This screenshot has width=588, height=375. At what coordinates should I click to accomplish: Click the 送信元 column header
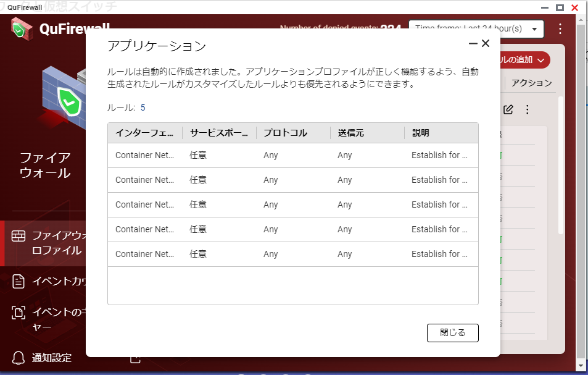coord(367,133)
